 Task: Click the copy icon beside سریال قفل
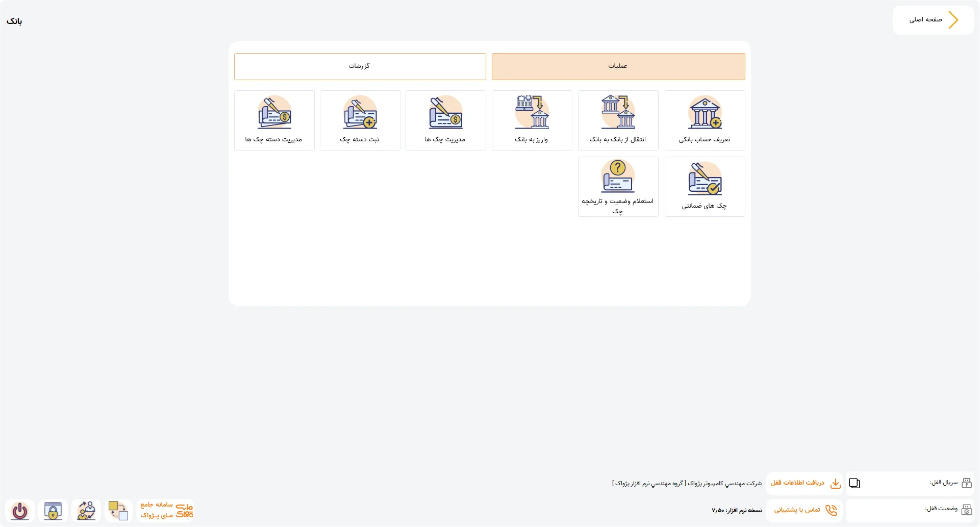coord(855,484)
